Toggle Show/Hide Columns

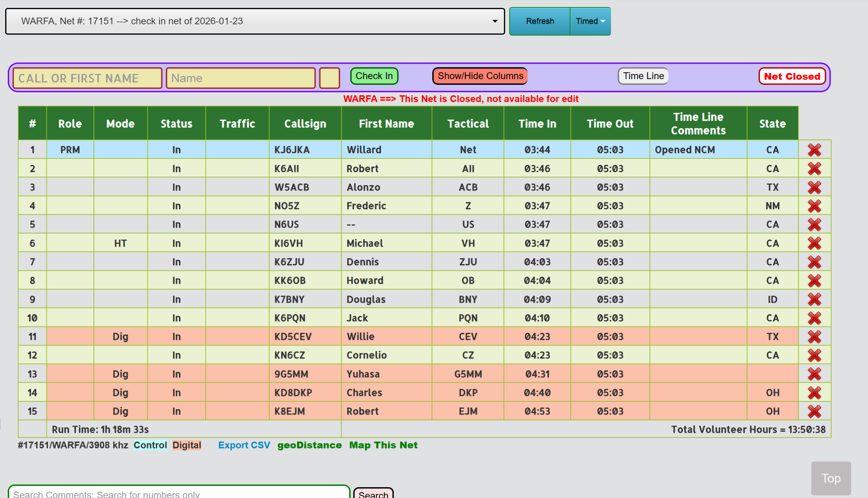coord(480,76)
